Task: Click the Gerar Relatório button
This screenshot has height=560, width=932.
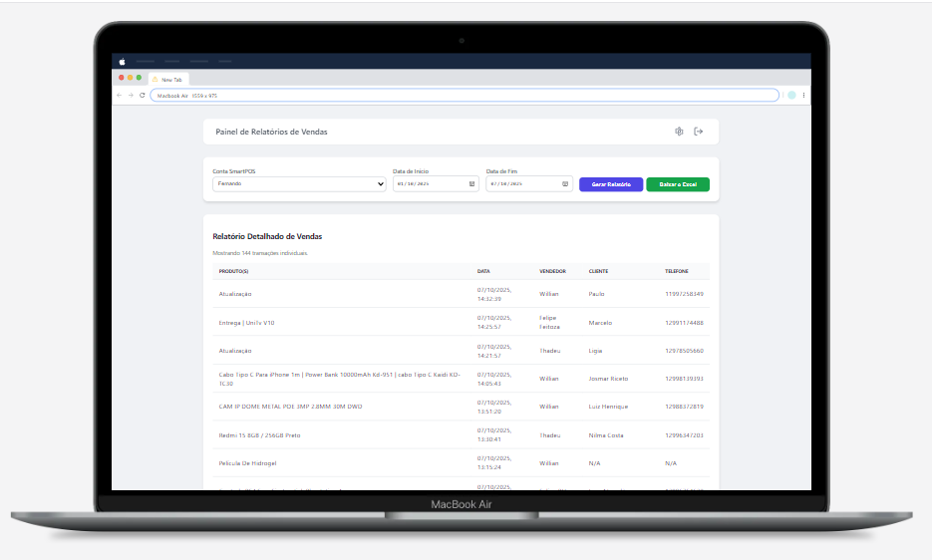Action: pos(611,184)
